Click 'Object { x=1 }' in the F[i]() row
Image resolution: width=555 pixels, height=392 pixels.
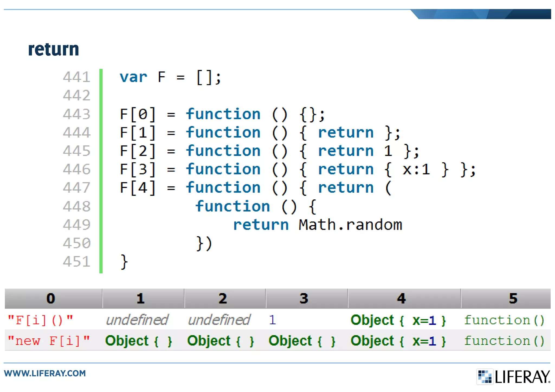[x=398, y=320]
